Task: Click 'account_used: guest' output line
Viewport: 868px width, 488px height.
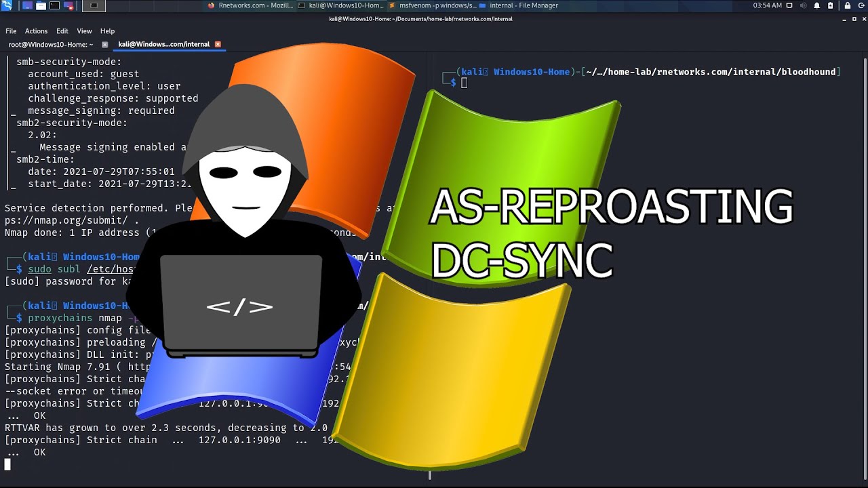Action: [x=83, y=74]
